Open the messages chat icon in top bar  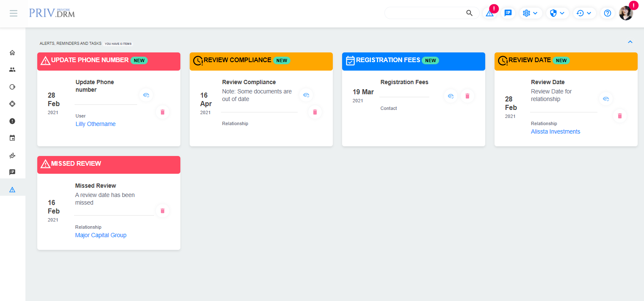tap(508, 13)
